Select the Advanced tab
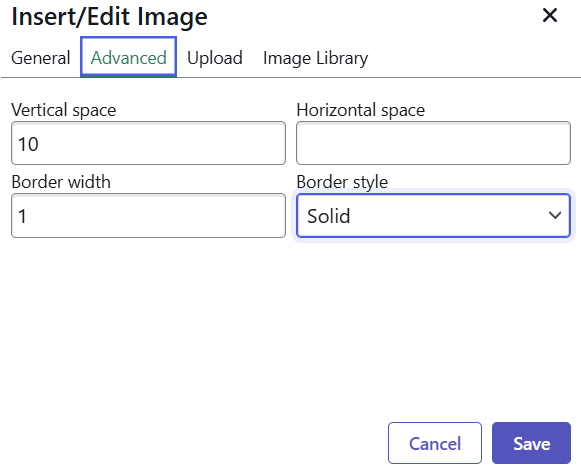This screenshot has width=581, height=470. 129,57
